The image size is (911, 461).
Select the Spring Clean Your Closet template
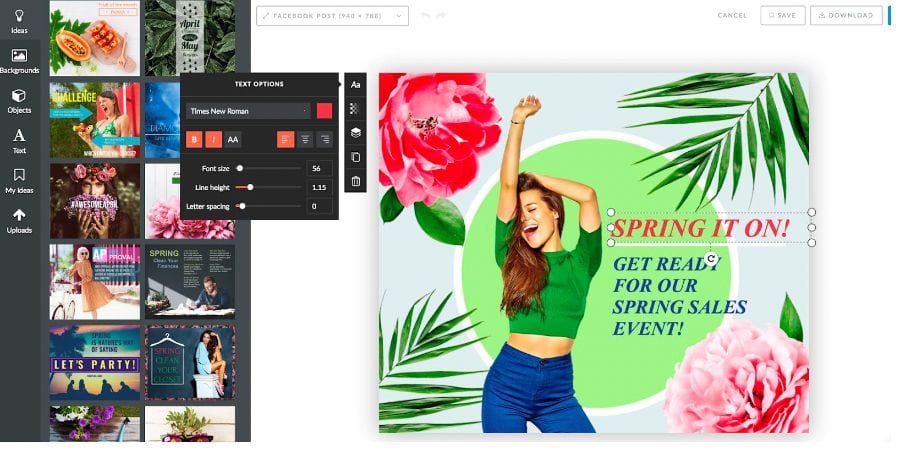[190, 362]
